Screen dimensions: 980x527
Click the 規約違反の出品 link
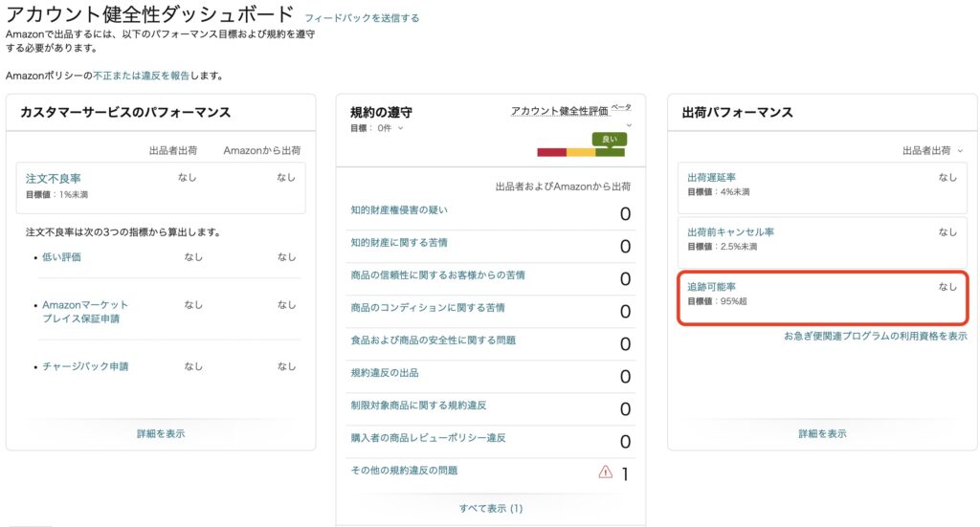coord(385,373)
